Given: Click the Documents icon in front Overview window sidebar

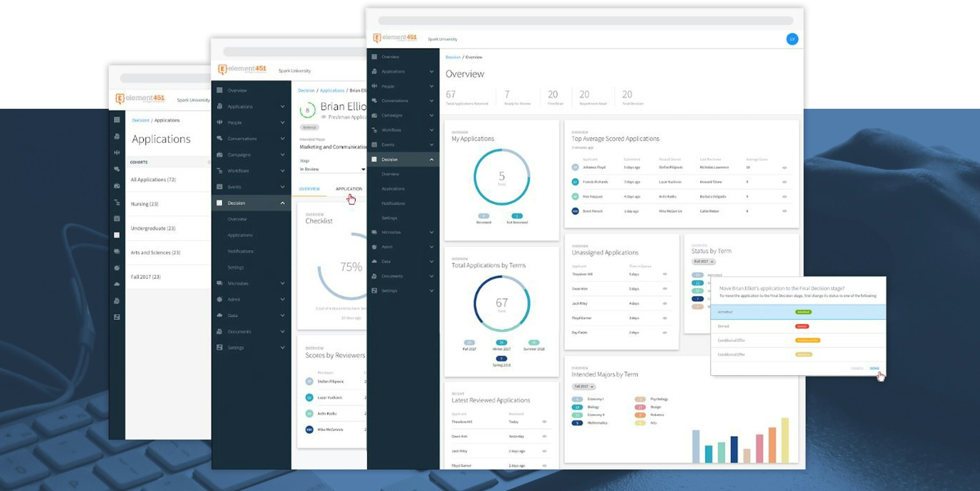Looking at the screenshot, I should coord(374,276).
